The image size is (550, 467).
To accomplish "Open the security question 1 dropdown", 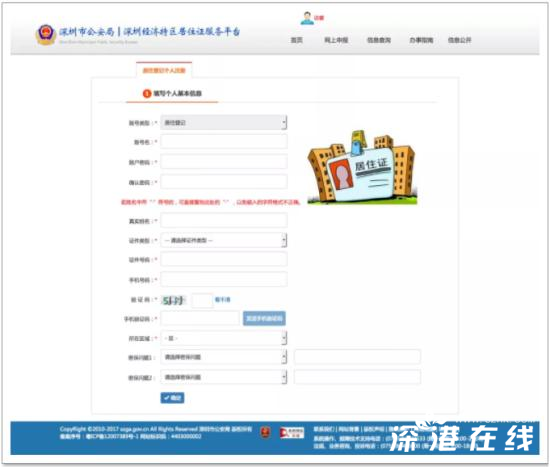I will tap(224, 357).
